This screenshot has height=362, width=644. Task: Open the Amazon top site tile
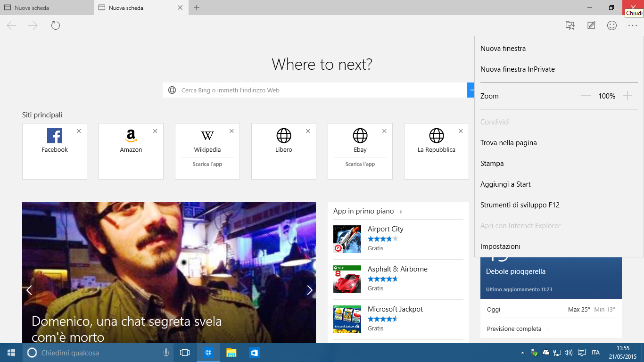click(131, 151)
